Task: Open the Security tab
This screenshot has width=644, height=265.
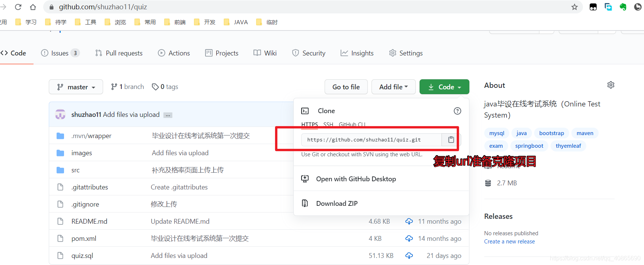Action: coord(309,53)
